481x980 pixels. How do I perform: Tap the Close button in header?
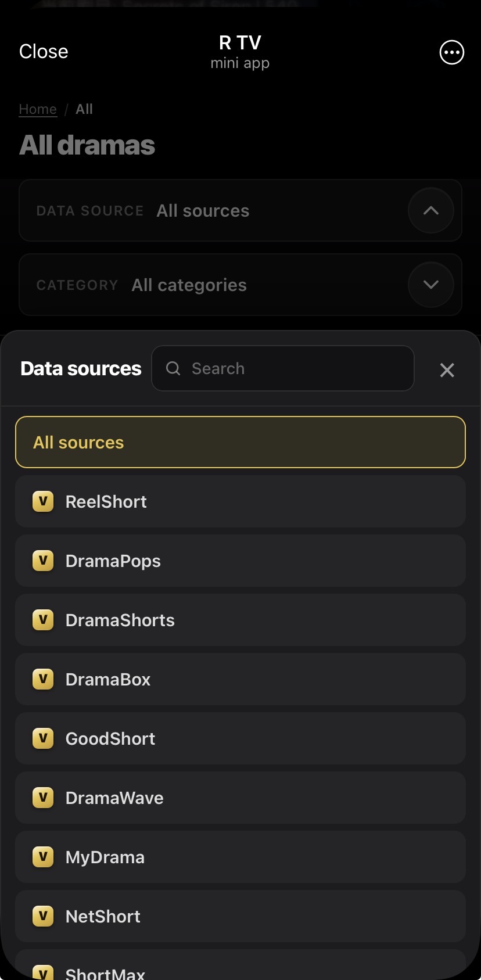[44, 52]
